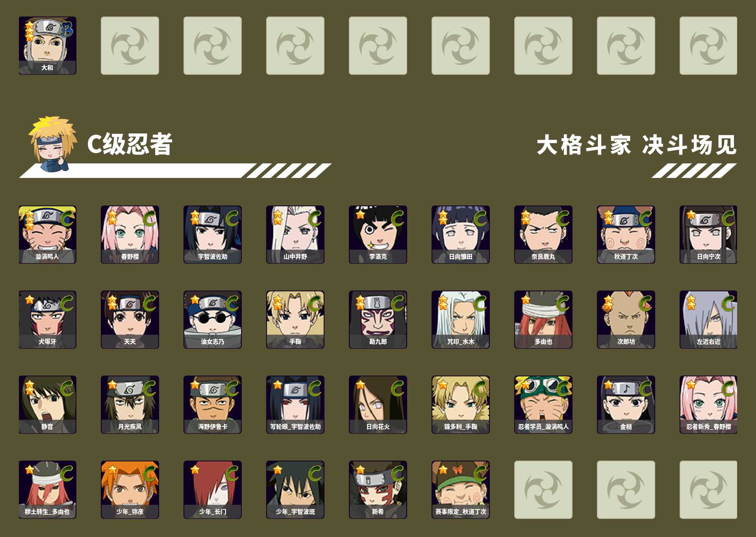Open the 静音 character icon
This screenshot has width=756, height=537.
[47, 405]
